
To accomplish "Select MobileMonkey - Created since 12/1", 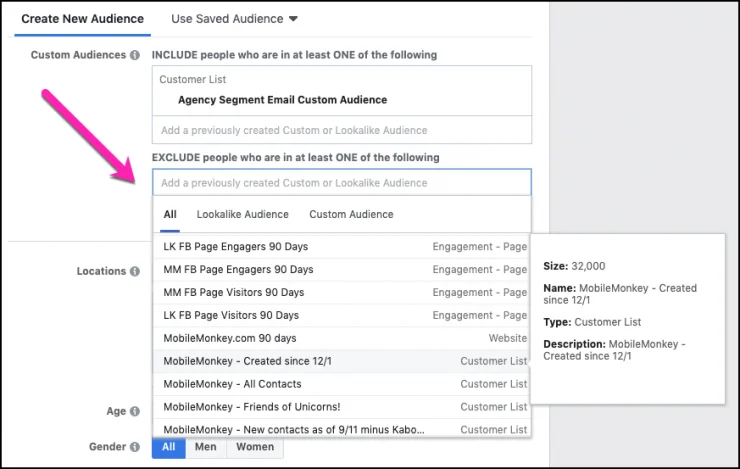I will pos(236,361).
